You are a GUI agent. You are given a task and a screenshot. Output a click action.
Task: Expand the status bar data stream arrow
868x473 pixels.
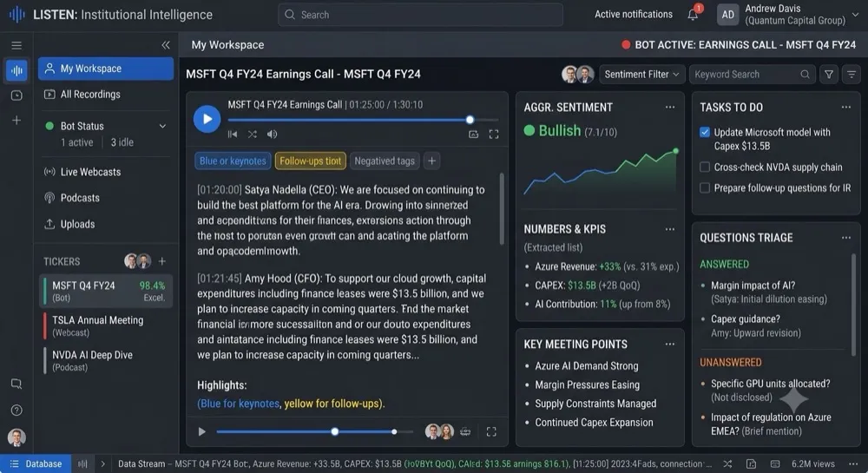coord(102,463)
